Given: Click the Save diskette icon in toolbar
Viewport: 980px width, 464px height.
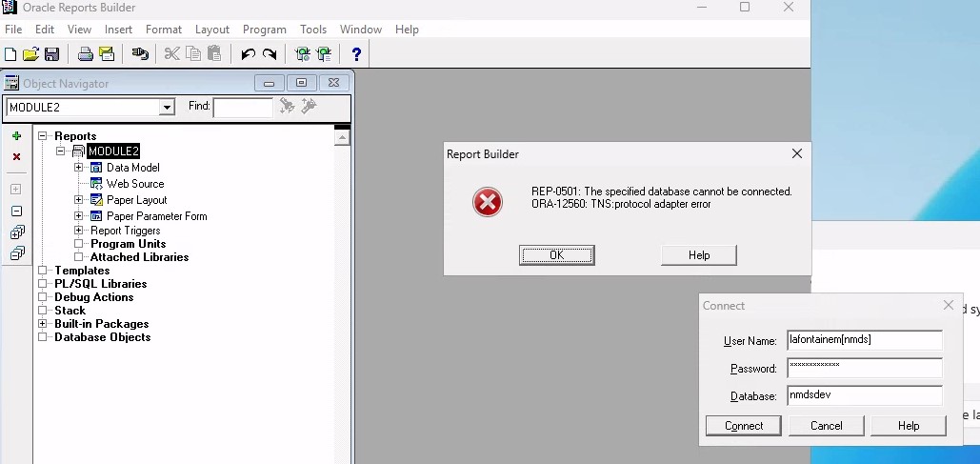Looking at the screenshot, I should click(51, 54).
